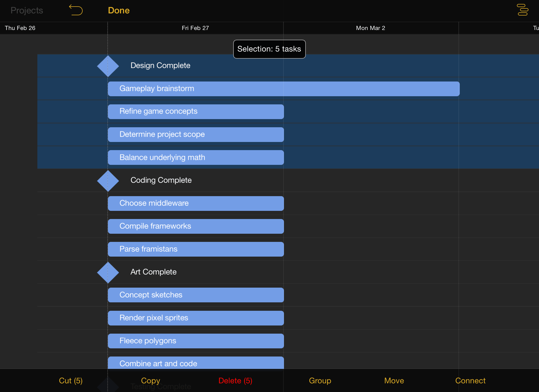This screenshot has height=392, width=539.
Task: Tap Done to confirm current selection
Action: [x=118, y=11]
